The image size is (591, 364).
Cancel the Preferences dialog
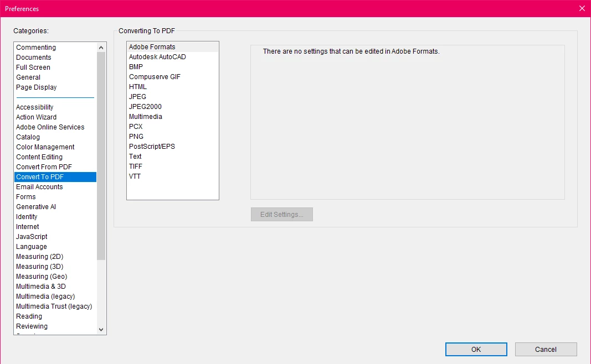click(x=546, y=349)
